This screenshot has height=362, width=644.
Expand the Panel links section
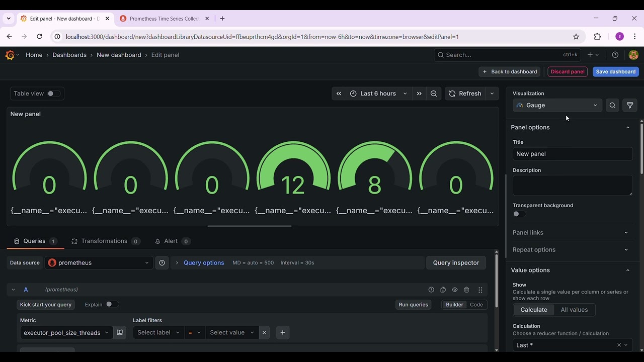[x=572, y=232]
